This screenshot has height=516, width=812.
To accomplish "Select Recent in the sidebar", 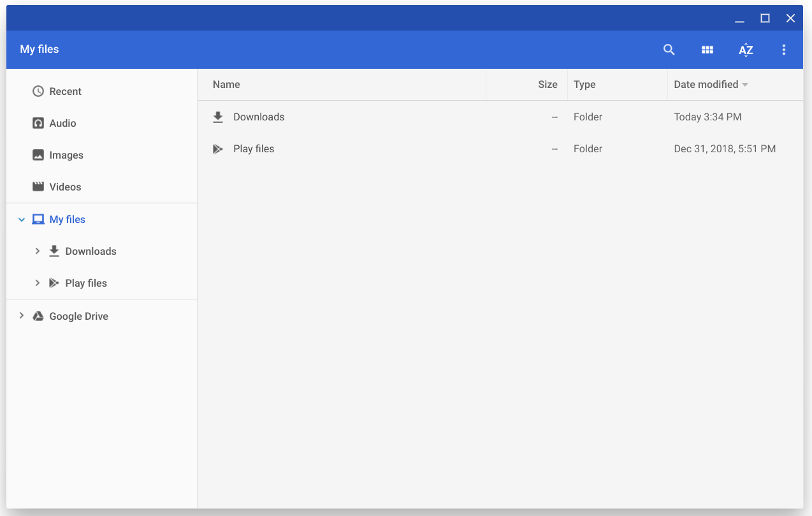I will pos(65,91).
